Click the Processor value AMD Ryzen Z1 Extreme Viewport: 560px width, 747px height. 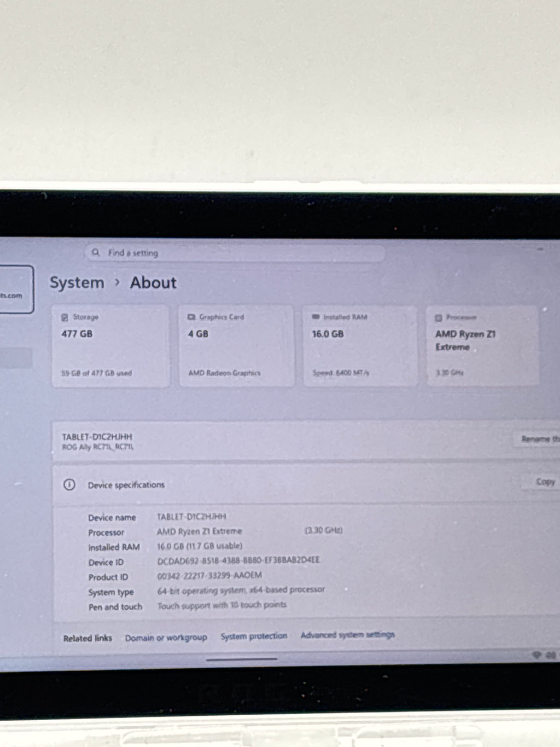[199, 531]
